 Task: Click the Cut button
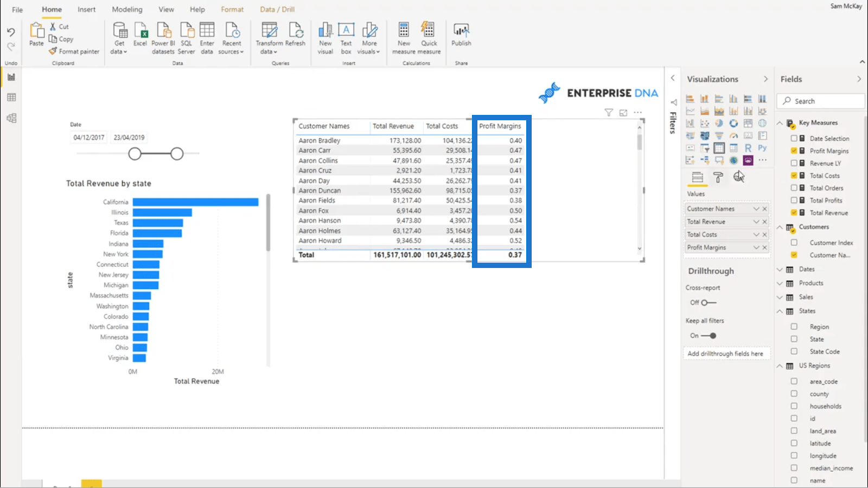(x=59, y=27)
